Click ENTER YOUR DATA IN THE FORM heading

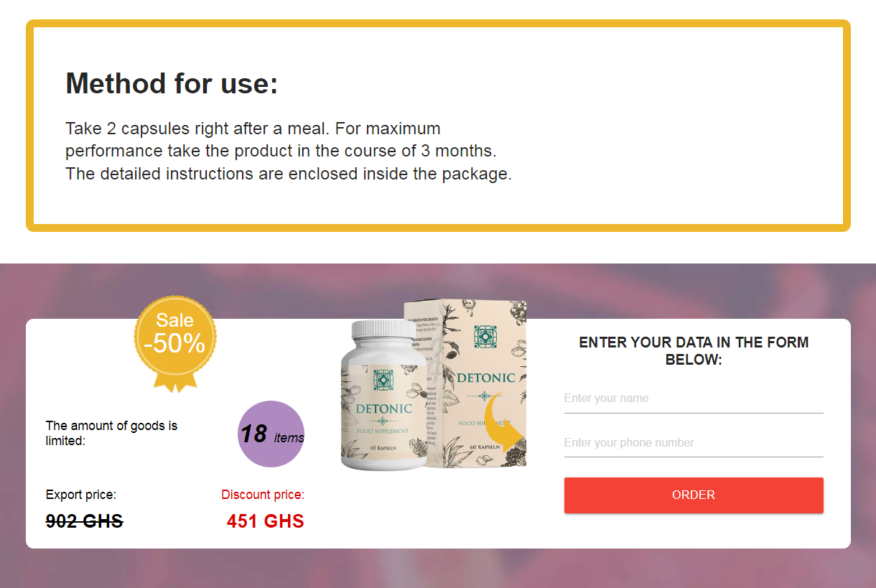694,350
